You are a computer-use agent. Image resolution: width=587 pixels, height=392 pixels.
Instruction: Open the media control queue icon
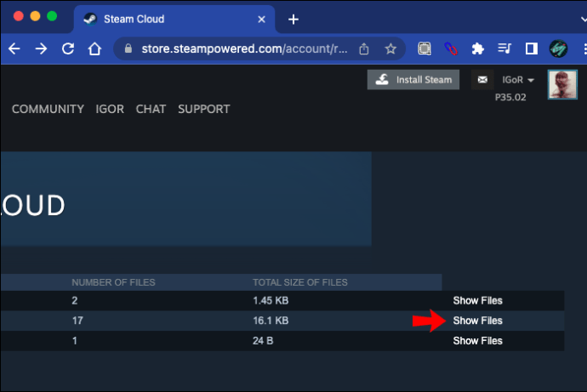point(504,48)
